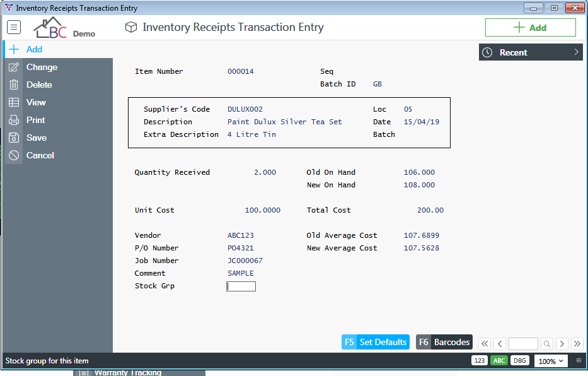
Task: Click the Item Number value 000014
Action: pos(241,71)
